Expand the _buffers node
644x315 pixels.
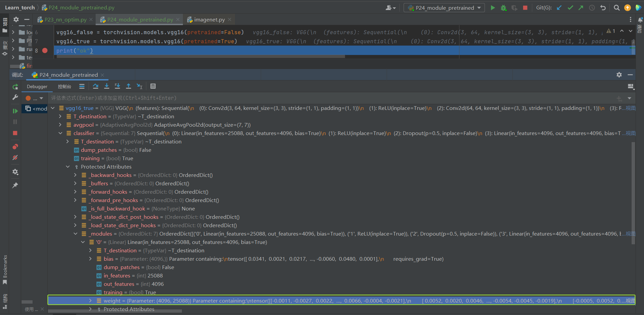point(75,184)
